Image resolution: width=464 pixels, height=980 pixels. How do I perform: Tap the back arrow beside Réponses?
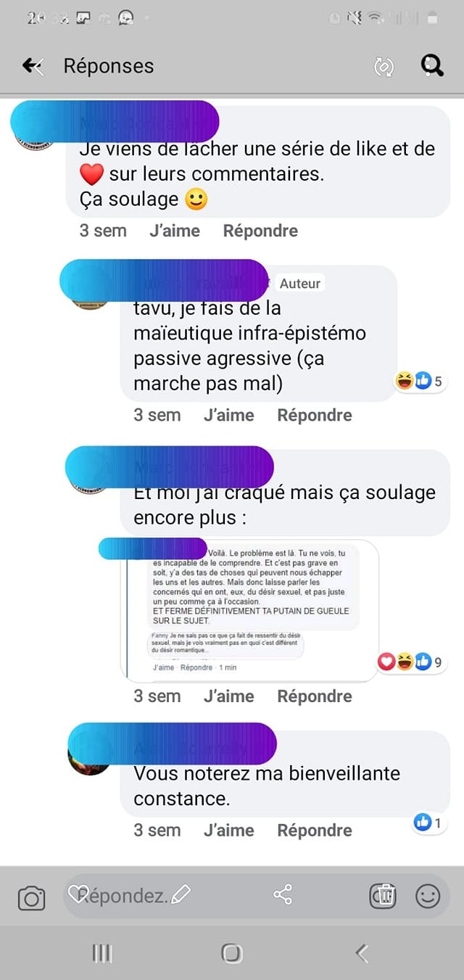[x=33, y=66]
